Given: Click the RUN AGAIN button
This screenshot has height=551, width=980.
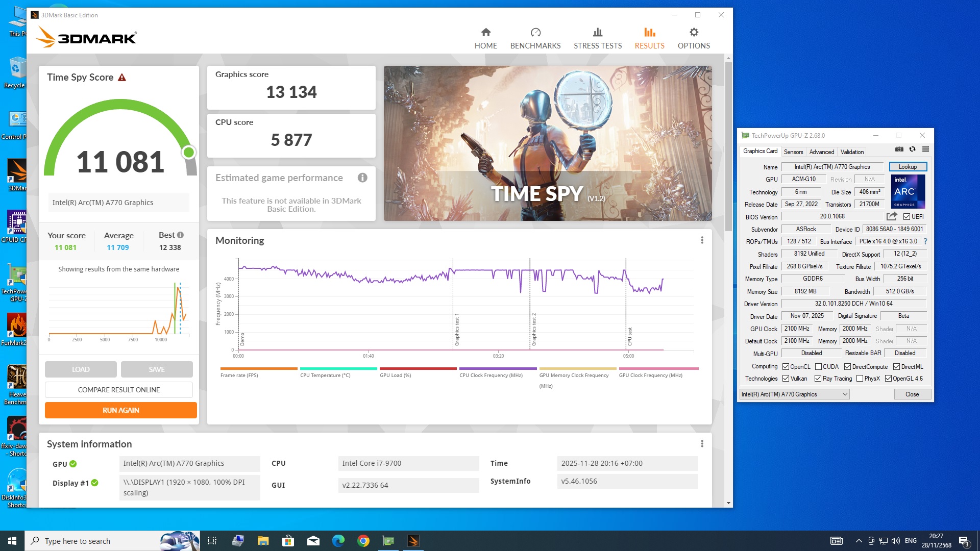Looking at the screenshot, I should pyautogui.click(x=120, y=410).
